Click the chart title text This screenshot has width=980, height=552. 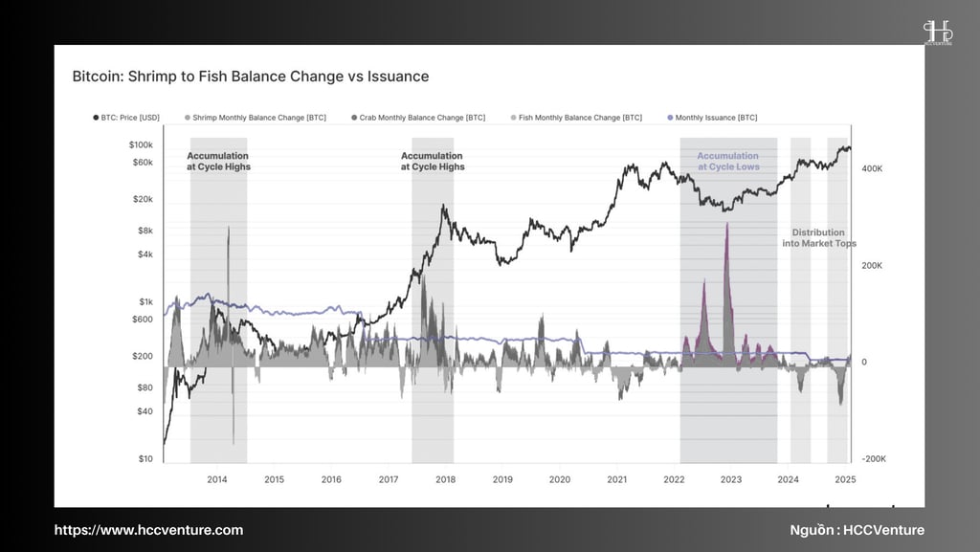pos(251,77)
